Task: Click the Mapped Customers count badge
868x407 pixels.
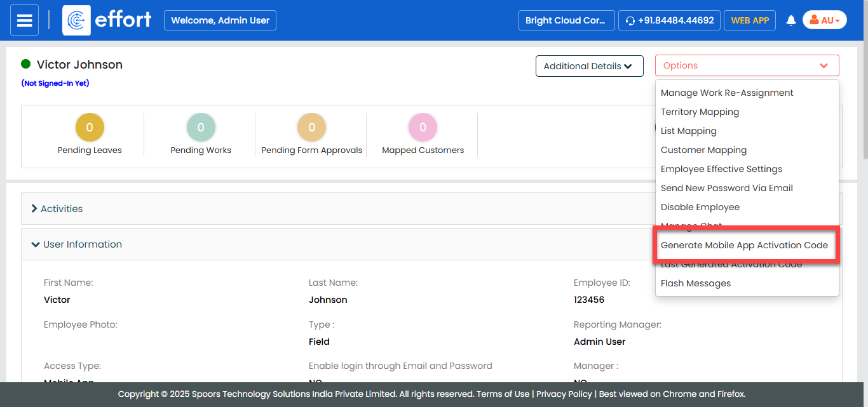Action: 423,128
